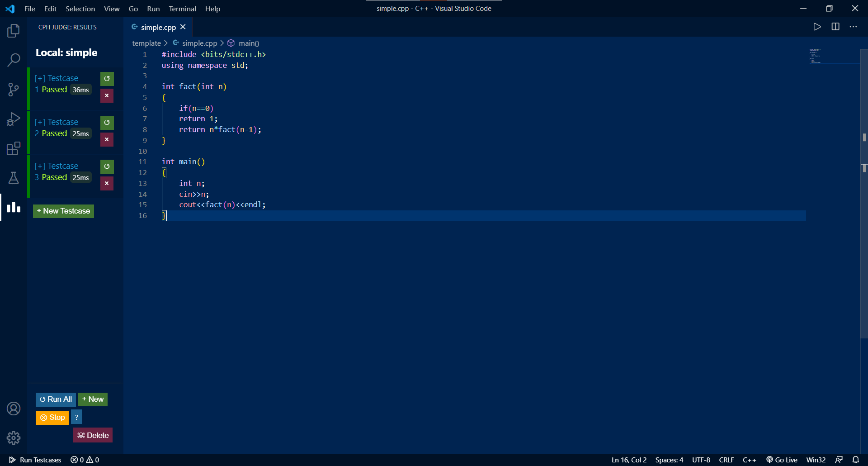The height and width of the screenshot is (466, 868).
Task: Rerun Testcase 1 with green arrow button
Action: point(107,79)
